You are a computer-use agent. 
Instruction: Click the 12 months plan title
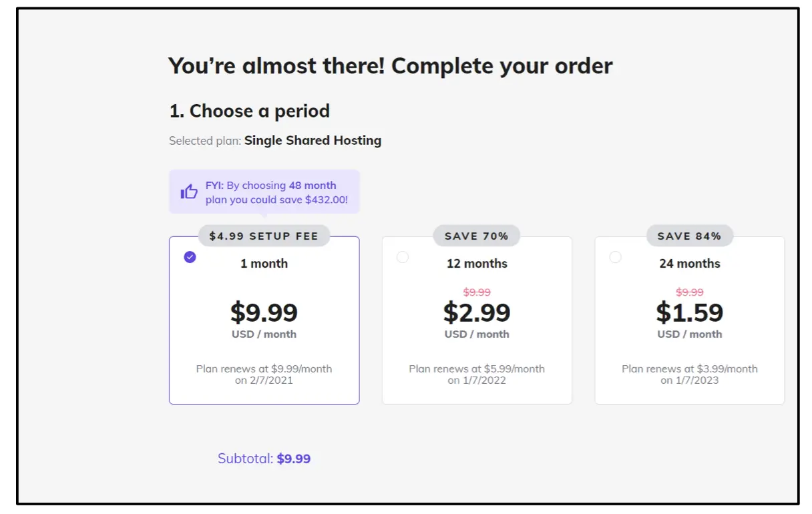point(477,264)
